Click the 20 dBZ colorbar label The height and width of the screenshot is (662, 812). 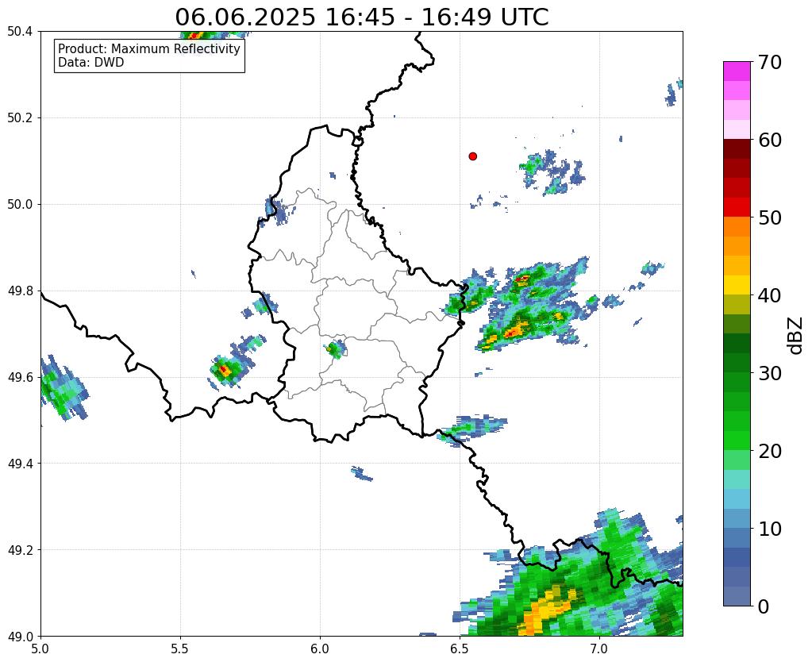pyautogui.click(x=768, y=451)
